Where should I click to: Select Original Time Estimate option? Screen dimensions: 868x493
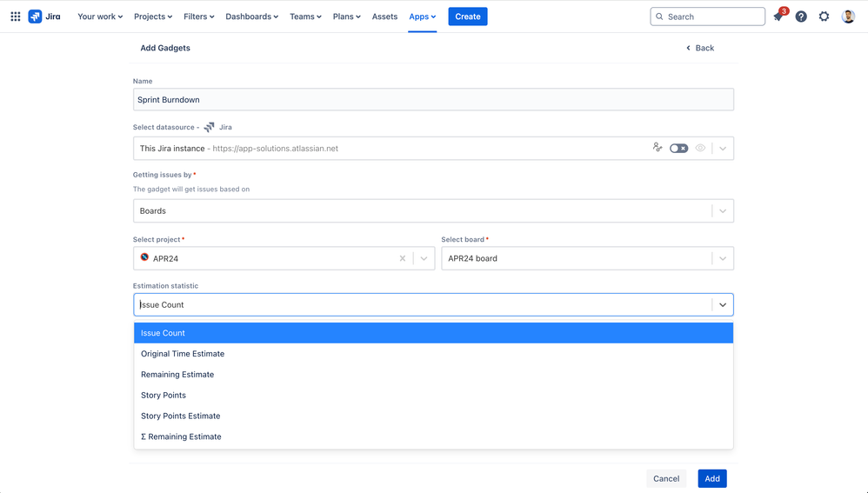pos(433,354)
